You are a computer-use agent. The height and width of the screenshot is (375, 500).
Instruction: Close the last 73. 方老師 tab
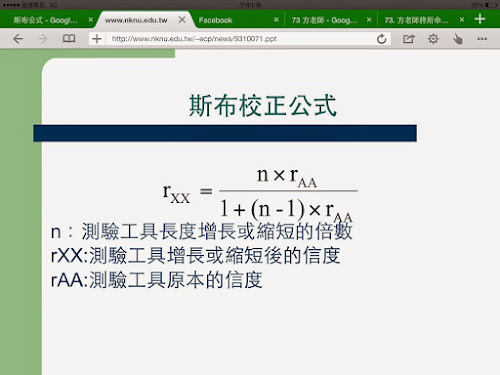tap(462, 20)
